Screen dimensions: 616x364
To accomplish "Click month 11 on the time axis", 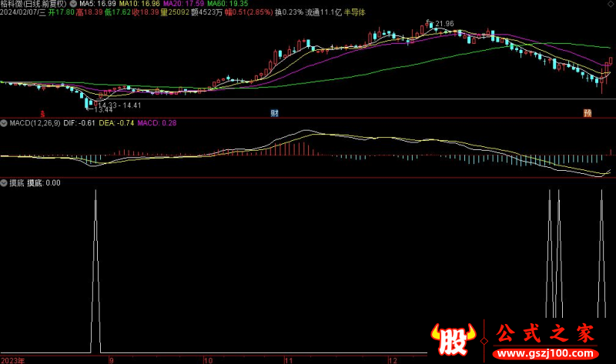I will [x=289, y=359].
